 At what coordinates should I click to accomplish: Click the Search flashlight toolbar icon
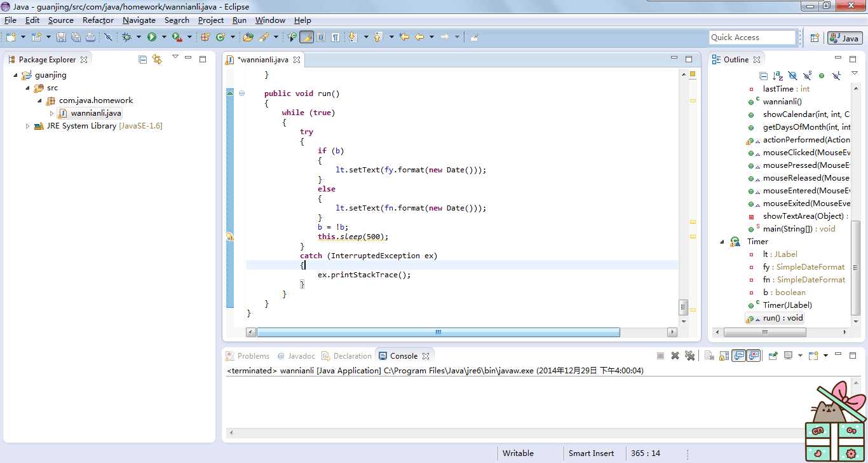pyautogui.click(x=263, y=38)
